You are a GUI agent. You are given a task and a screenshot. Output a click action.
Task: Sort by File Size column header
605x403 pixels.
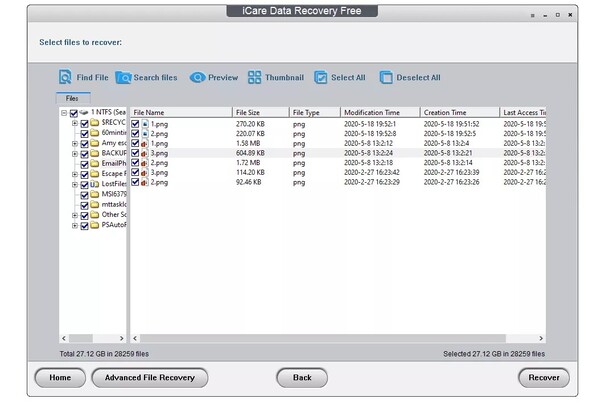260,112
